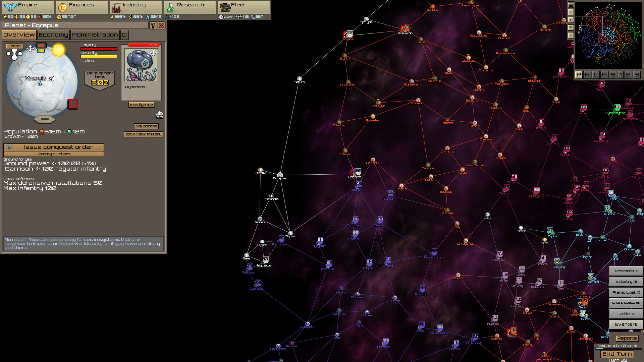Switch to the Economy tab
Viewport: 644px width, 362px height.
pos(53,35)
